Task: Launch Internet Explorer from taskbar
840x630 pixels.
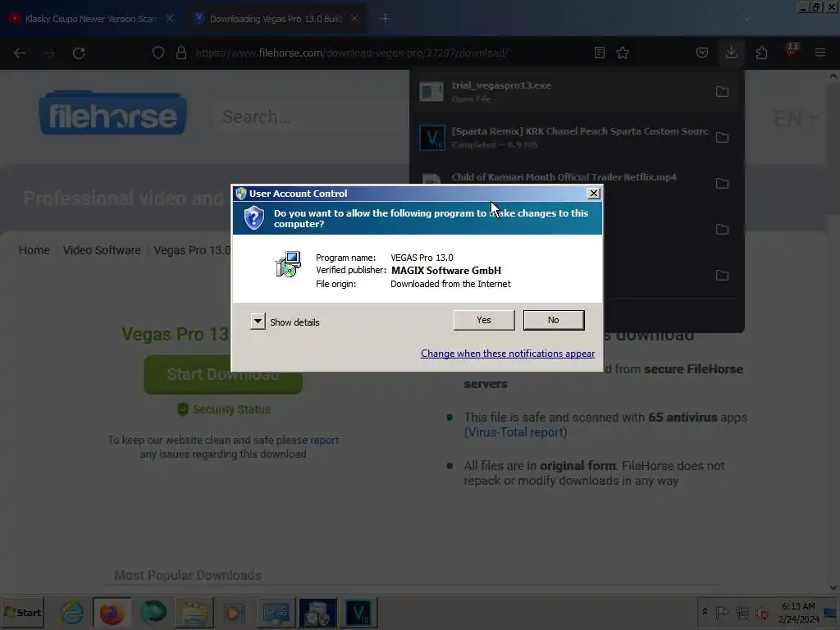Action: pos(72,613)
